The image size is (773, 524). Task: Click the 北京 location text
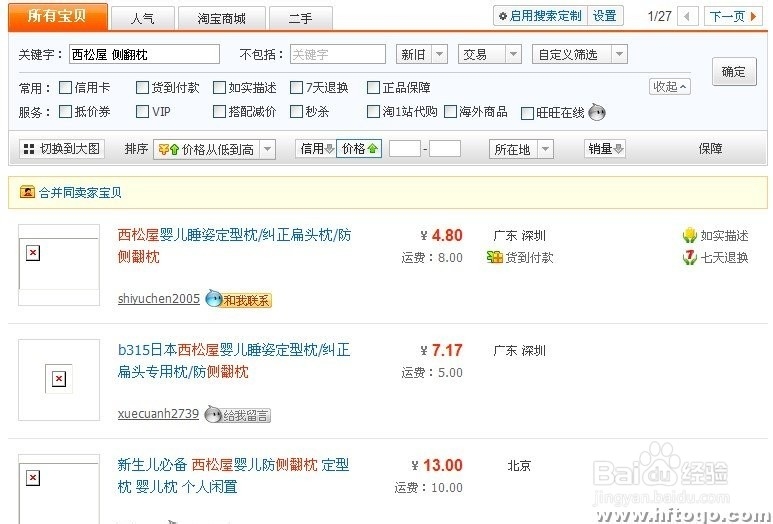coord(519,466)
